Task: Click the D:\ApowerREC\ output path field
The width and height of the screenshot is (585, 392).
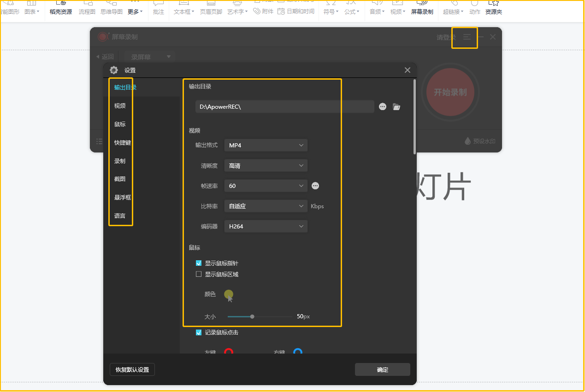Action: (x=285, y=107)
